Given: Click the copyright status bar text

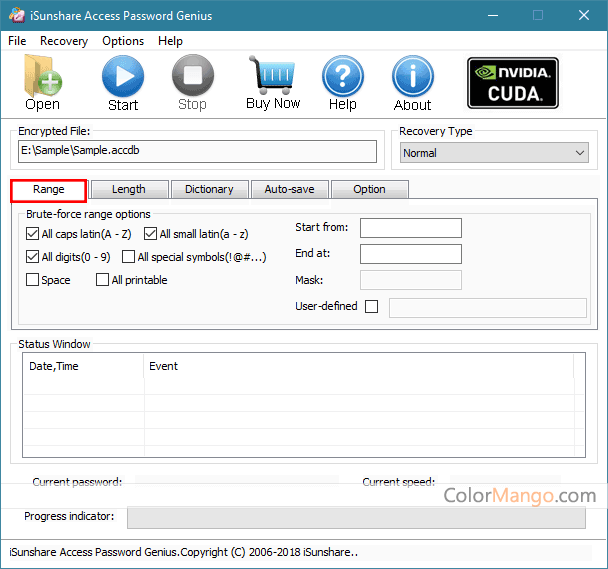Looking at the screenshot, I should 183,552.
